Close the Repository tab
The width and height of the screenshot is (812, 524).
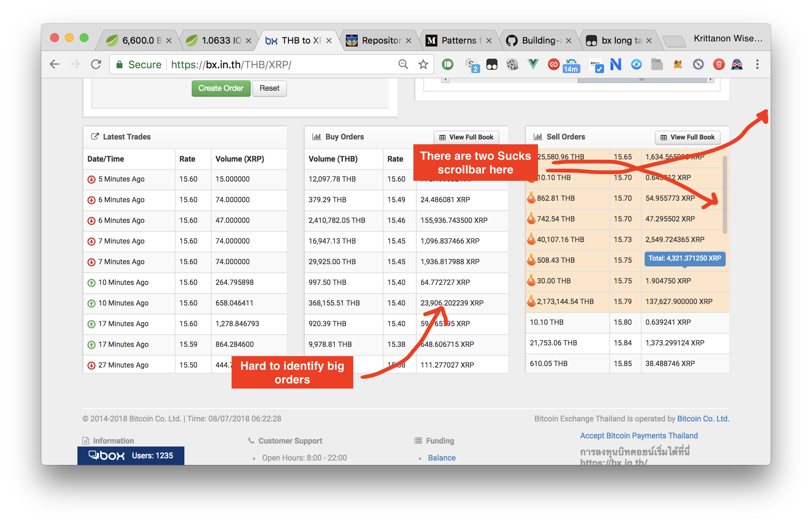[409, 41]
